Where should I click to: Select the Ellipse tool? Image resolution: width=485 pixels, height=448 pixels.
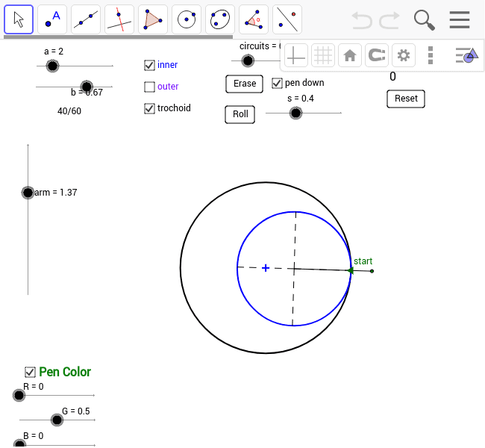click(220, 19)
